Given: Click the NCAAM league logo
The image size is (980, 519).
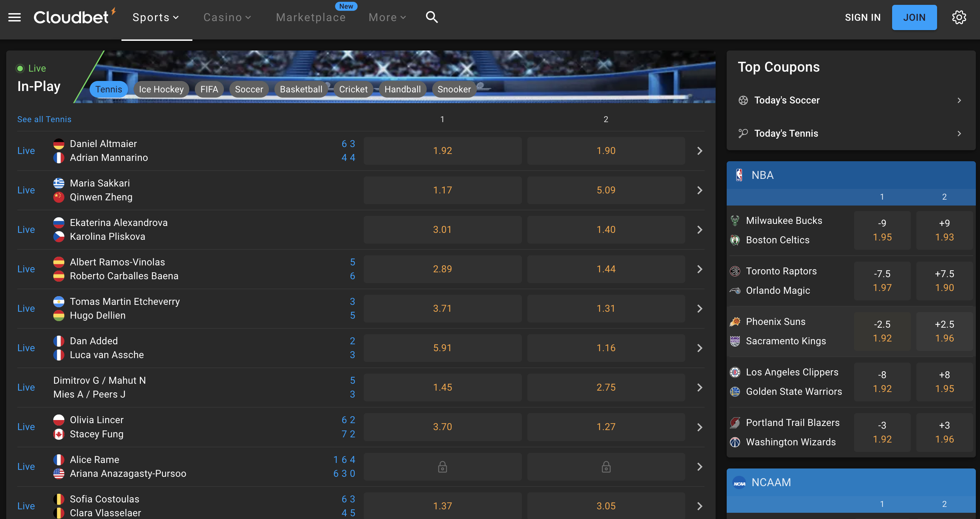Looking at the screenshot, I should (x=739, y=482).
